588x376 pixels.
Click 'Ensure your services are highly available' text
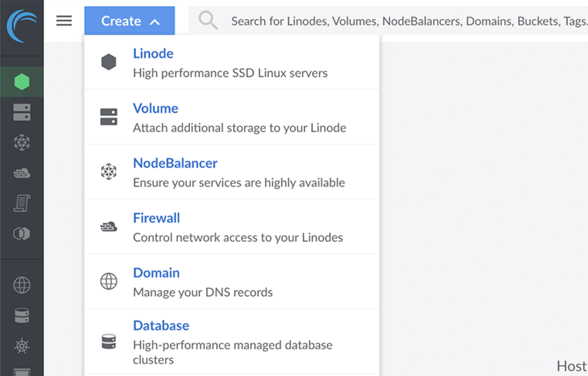[239, 183]
